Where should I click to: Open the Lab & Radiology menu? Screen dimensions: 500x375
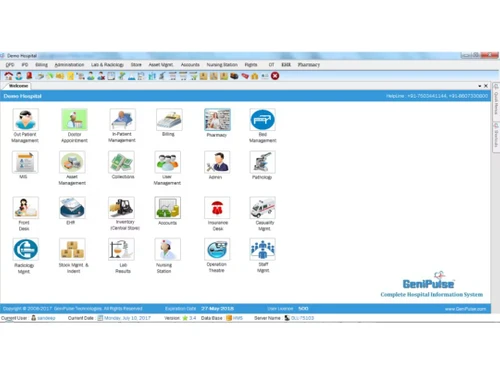tap(107, 65)
